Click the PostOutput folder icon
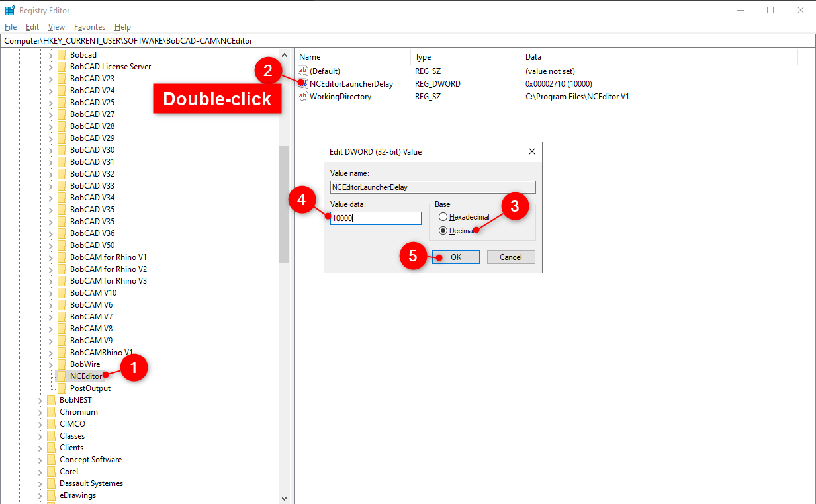 [x=62, y=388]
